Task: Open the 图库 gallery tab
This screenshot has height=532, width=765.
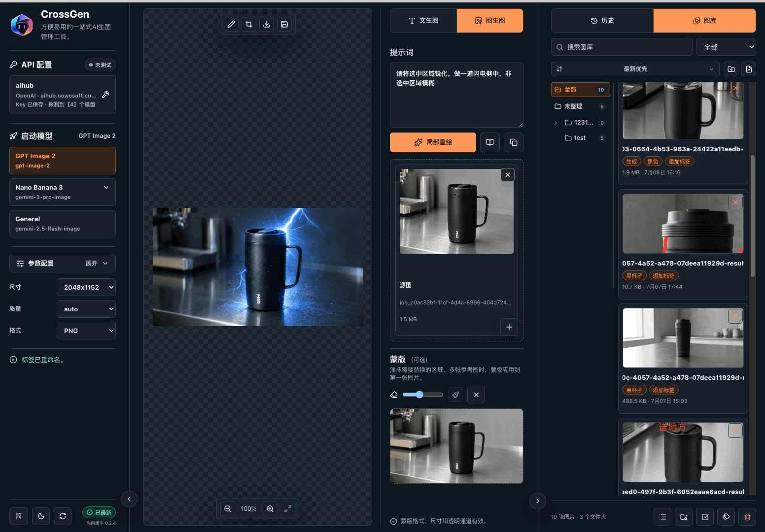Action: pyautogui.click(x=704, y=21)
